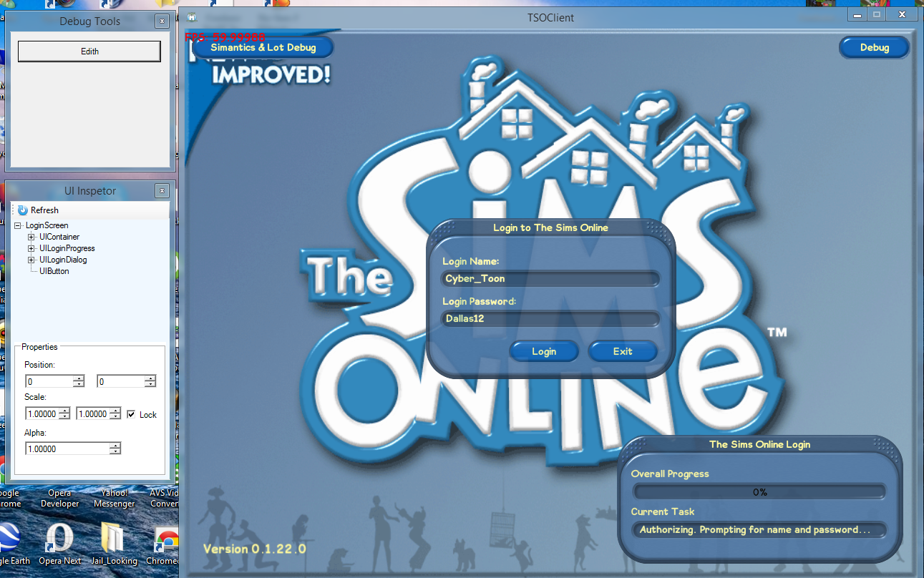
Task: Click the second Position value field
Action: tap(120, 381)
